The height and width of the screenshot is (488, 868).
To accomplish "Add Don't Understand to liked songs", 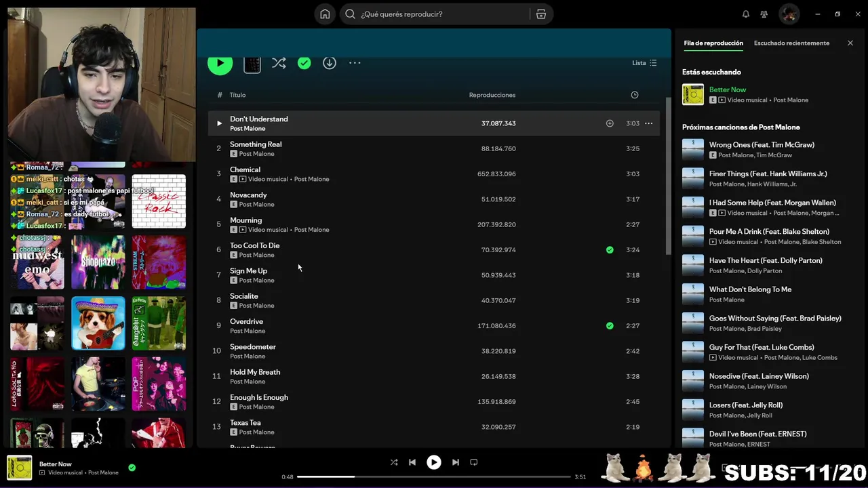I will click(x=610, y=123).
